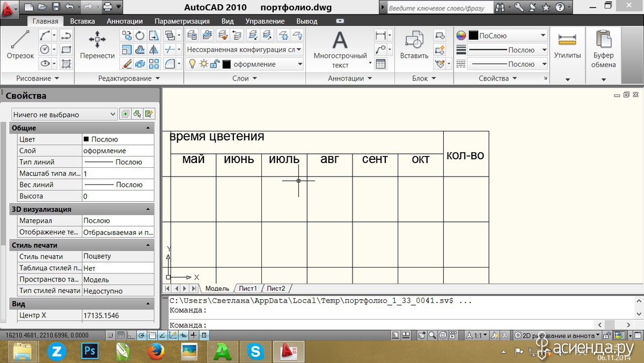Expand the Слои panel title
The image size is (644, 363).
(244, 78)
